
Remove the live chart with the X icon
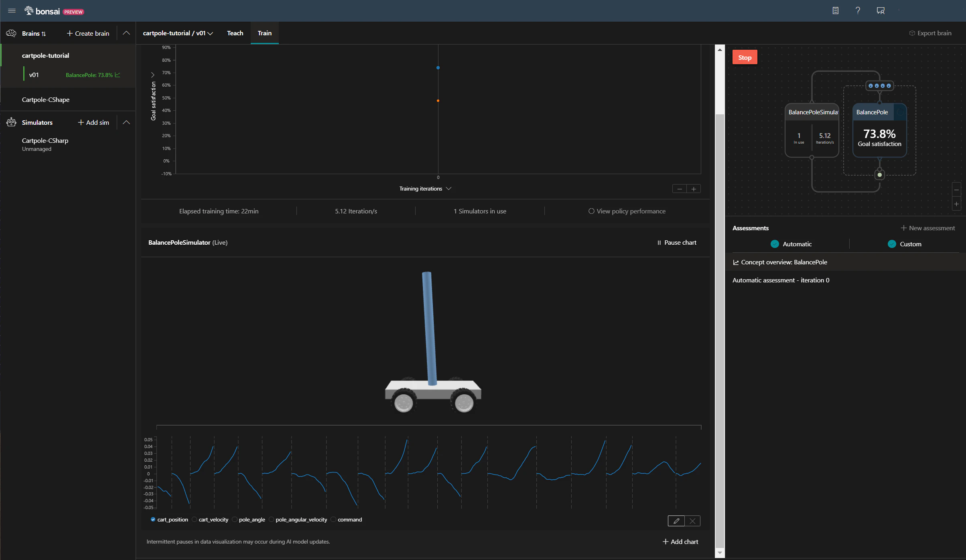pos(692,521)
